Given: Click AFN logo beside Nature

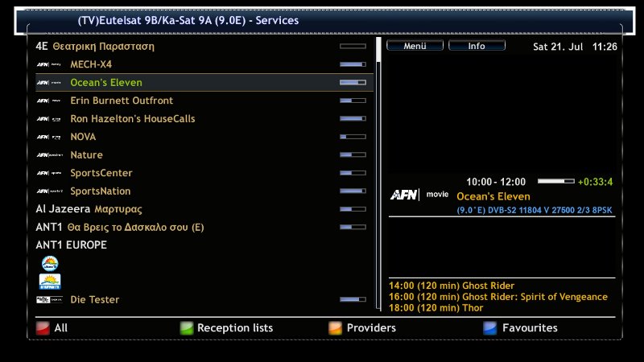Looking at the screenshot, I should (x=49, y=154).
